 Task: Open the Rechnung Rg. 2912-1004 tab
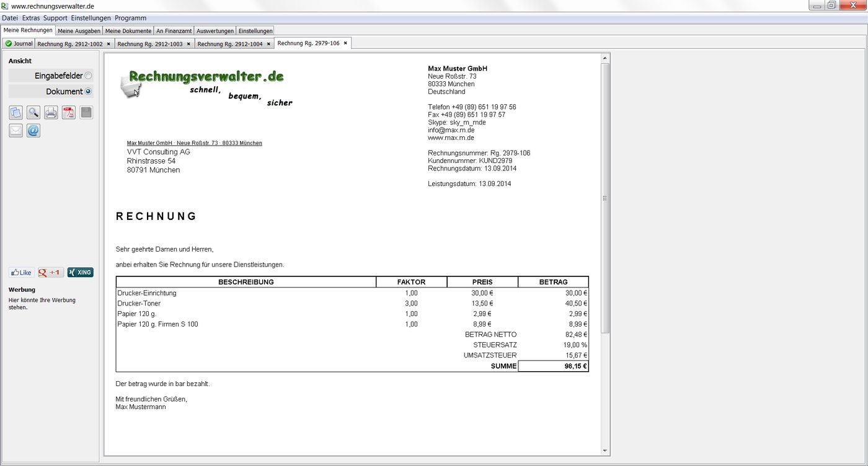click(x=230, y=44)
